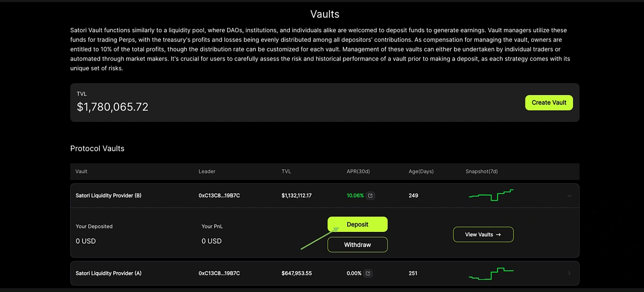Click age value 251
Screen dimensions: 644x292
tap(413, 273)
